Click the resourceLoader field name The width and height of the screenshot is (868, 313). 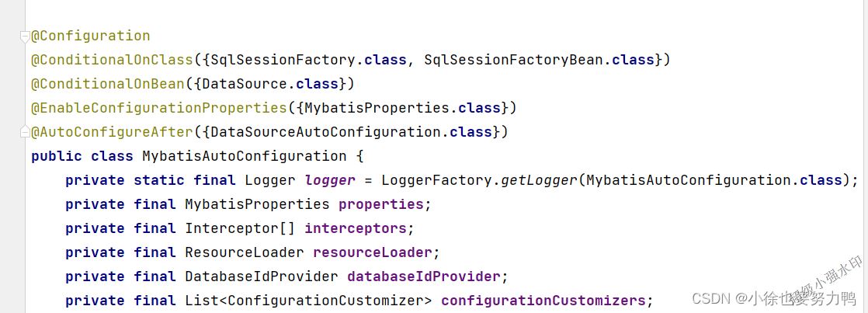[x=373, y=252]
